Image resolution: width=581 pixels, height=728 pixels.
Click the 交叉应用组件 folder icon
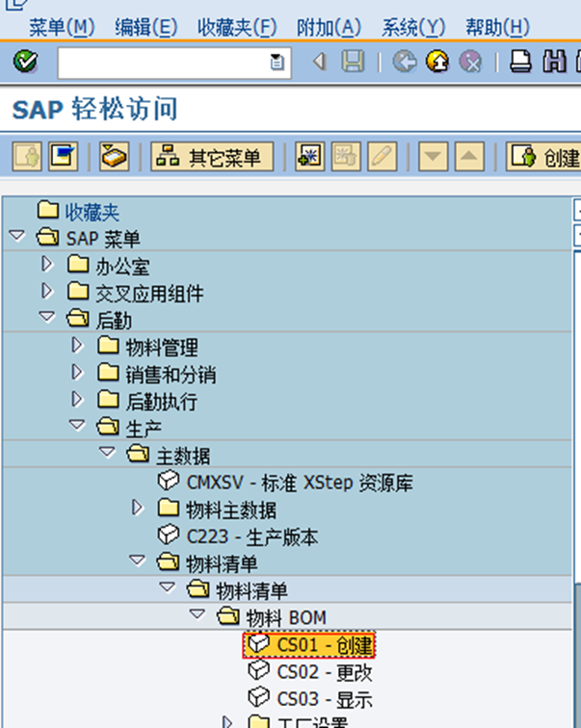point(78,291)
